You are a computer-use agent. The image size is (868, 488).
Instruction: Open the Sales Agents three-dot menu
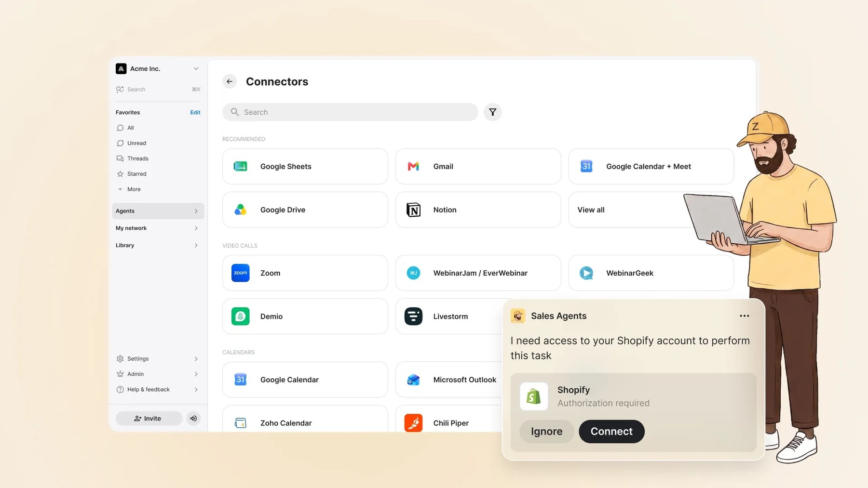744,316
